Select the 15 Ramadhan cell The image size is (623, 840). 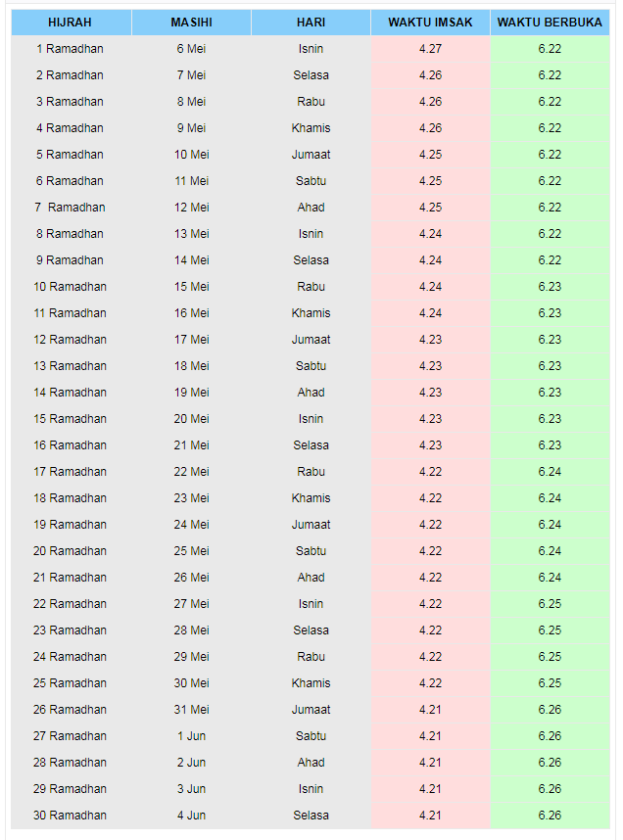coord(71,419)
